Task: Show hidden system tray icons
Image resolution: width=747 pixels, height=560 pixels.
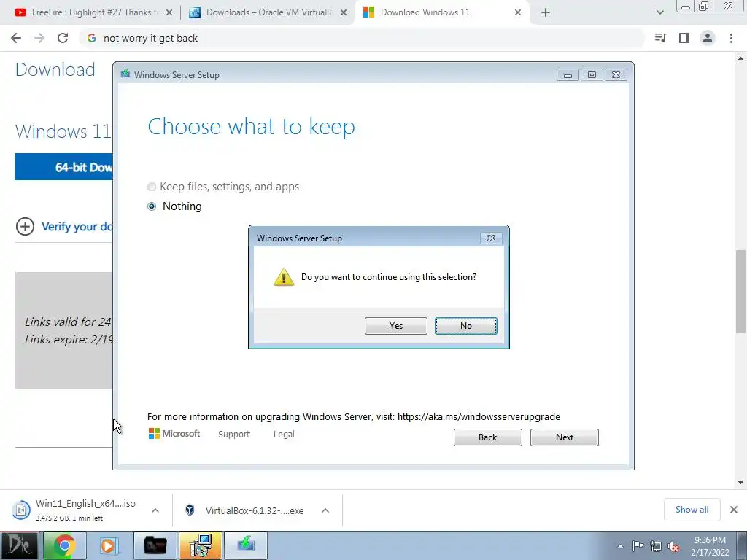Action: (x=620, y=546)
